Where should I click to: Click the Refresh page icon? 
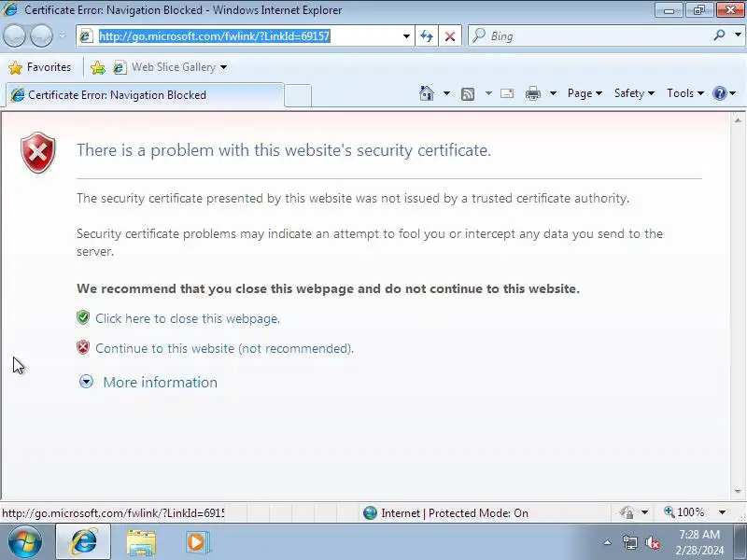[x=427, y=36]
